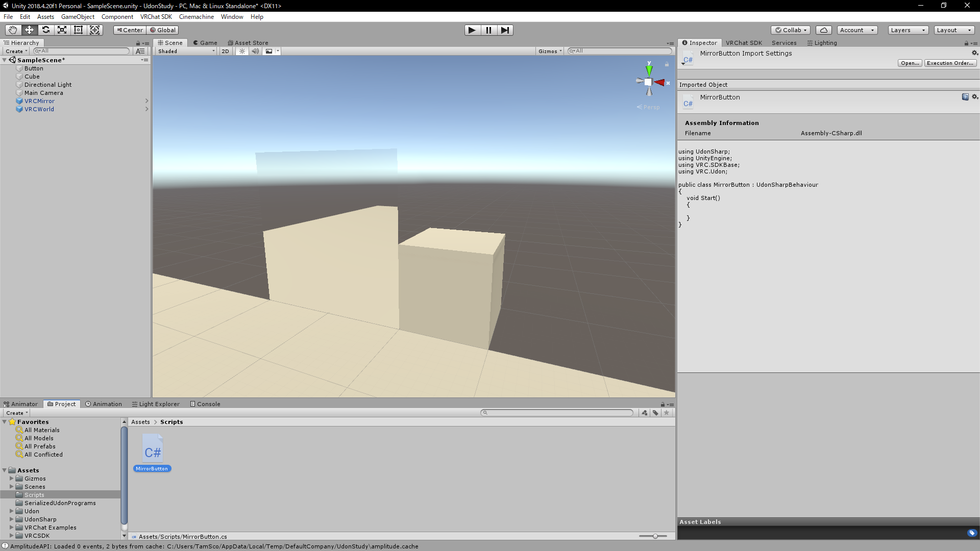980x551 pixels.
Task: Toggle scene audio button
Action: [255, 51]
